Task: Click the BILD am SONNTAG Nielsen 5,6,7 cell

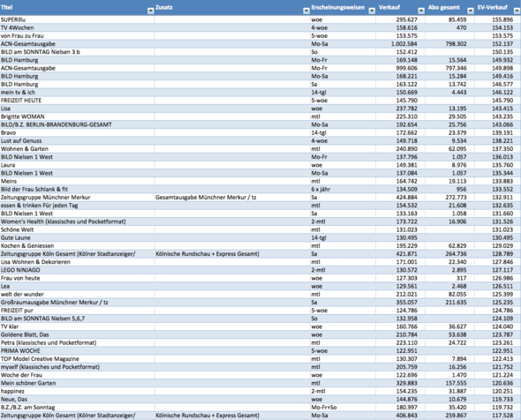Action: 77,319
